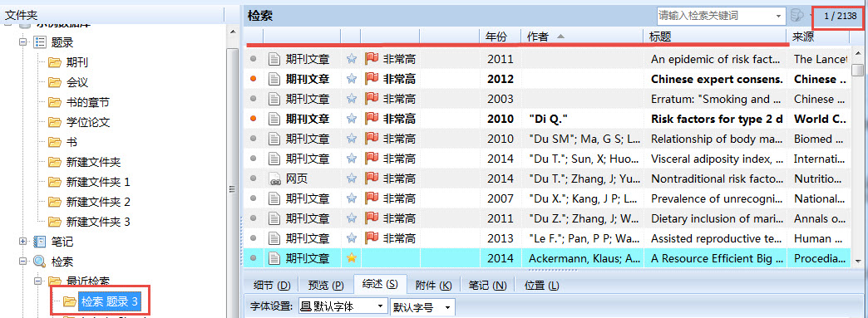Viewport: 868px width, 318px height.
Task: Switch to the 细节 (D) tab
Action: pyautogui.click(x=271, y=286)
